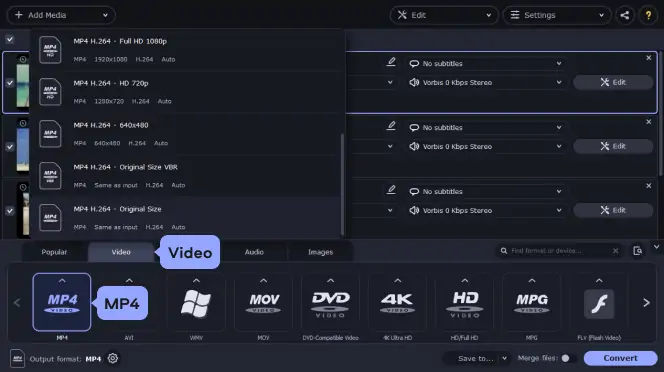Click the Convert button

tap(620, 358)
